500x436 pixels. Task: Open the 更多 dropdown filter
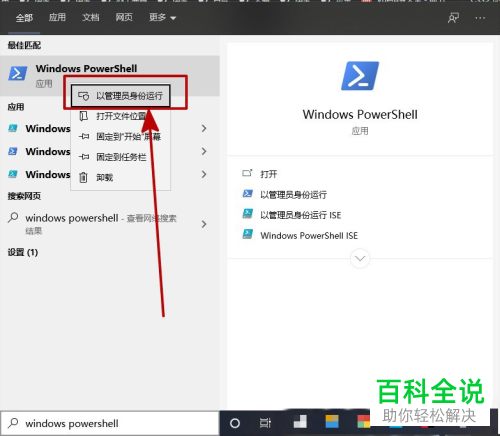pos(162,17)
